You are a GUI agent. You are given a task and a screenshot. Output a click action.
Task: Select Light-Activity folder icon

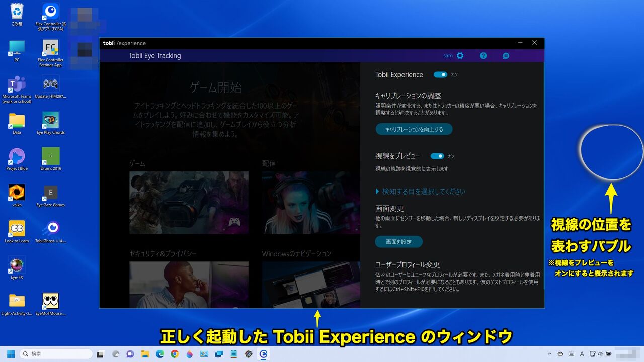click(x=17, y=304)
